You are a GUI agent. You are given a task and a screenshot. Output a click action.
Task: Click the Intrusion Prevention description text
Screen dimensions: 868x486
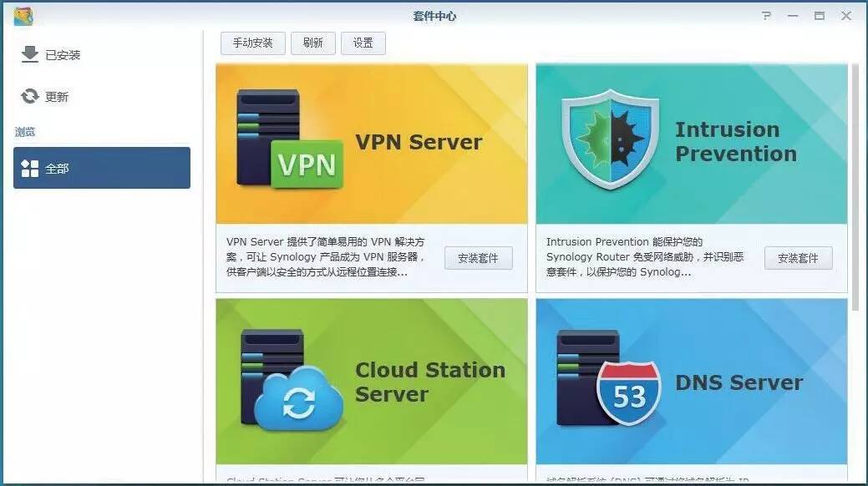[x=645, y=257]
